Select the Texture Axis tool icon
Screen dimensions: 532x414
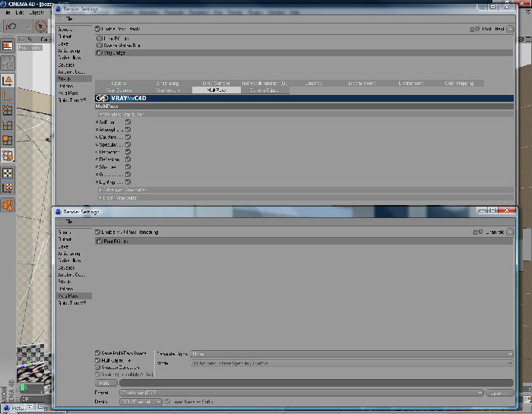pyautogui.click(x=8, y=188)
